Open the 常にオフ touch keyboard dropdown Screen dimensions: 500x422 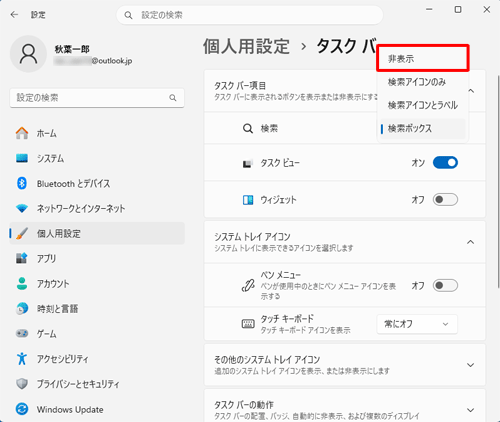[x=417, y=324]
